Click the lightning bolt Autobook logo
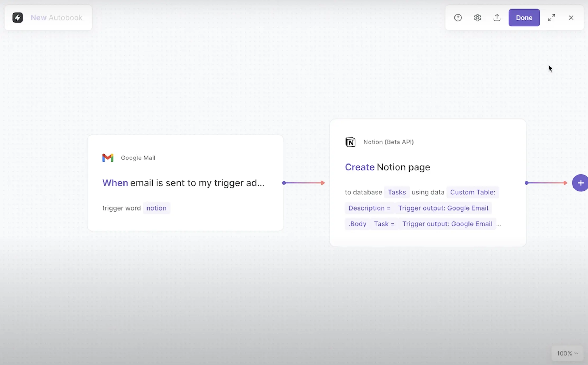This screenshot has width=588, height=365. click(x=18, y=18)
